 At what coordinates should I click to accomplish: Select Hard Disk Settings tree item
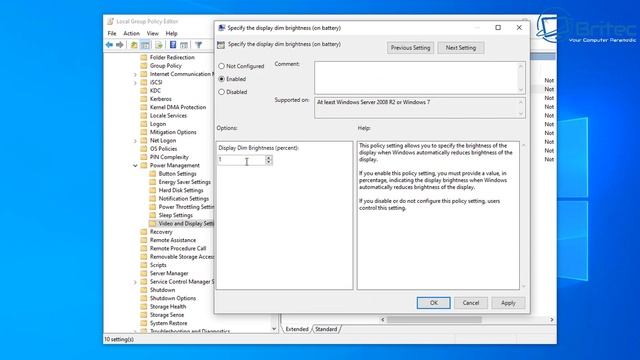[x=181, y=190]
